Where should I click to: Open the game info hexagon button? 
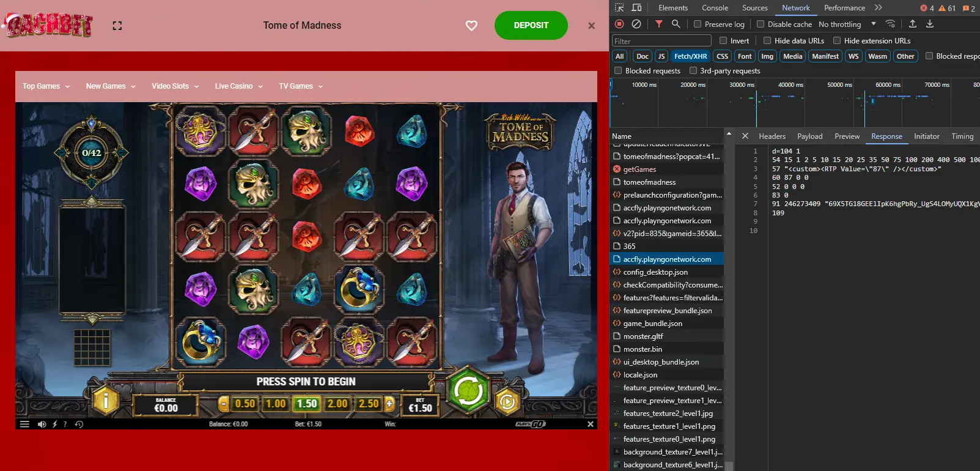(106, 401)
